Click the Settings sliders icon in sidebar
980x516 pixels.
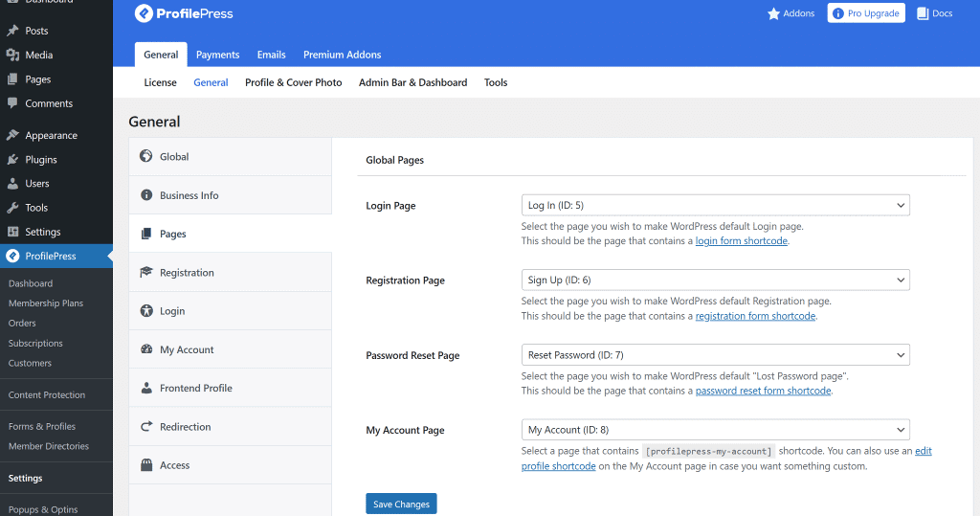point(12,232)
